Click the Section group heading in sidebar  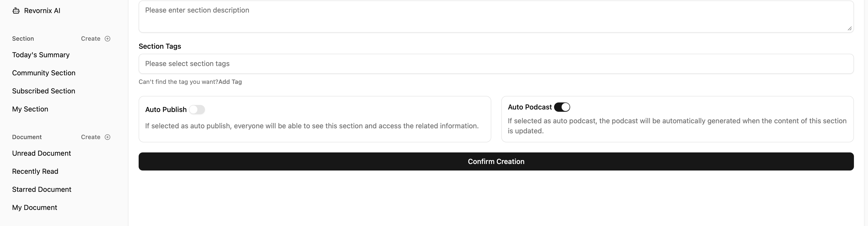tap(23, 39)
